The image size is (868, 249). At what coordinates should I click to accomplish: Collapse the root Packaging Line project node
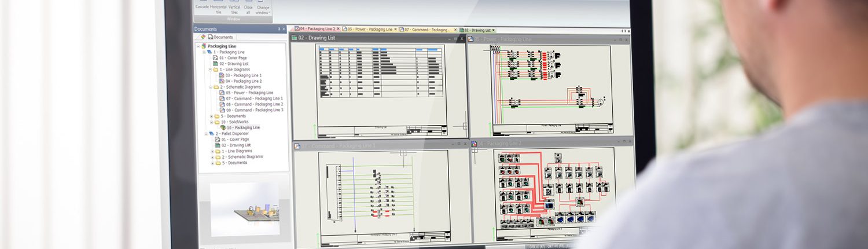pyautogui.click(x=198, y=46)
